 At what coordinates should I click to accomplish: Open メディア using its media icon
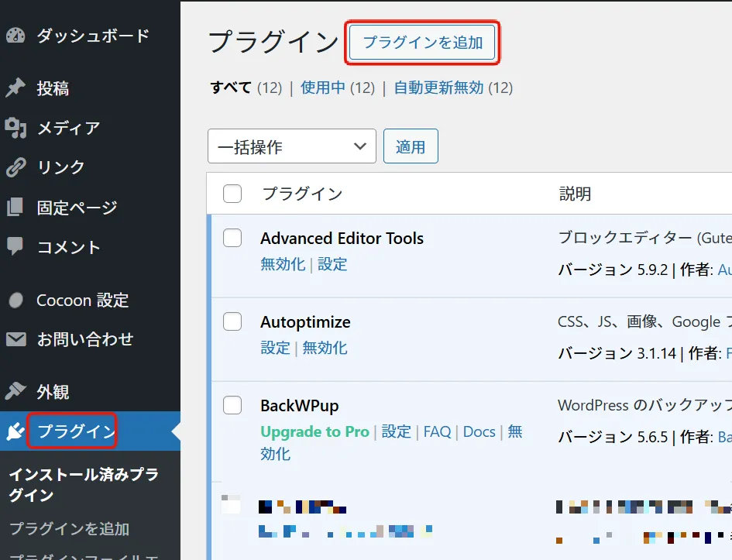(x=17, y=128)
